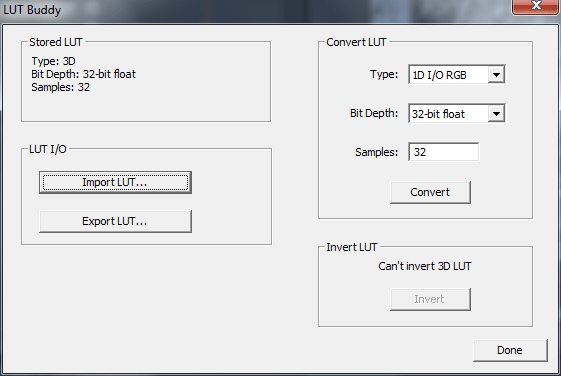Convert the stored LUT
The height and width of the screenshot is (376, 561).
coord(430,192)
